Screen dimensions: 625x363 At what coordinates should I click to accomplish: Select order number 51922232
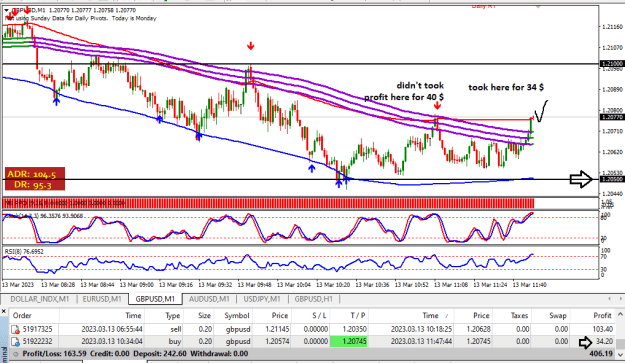coord(37,342)
